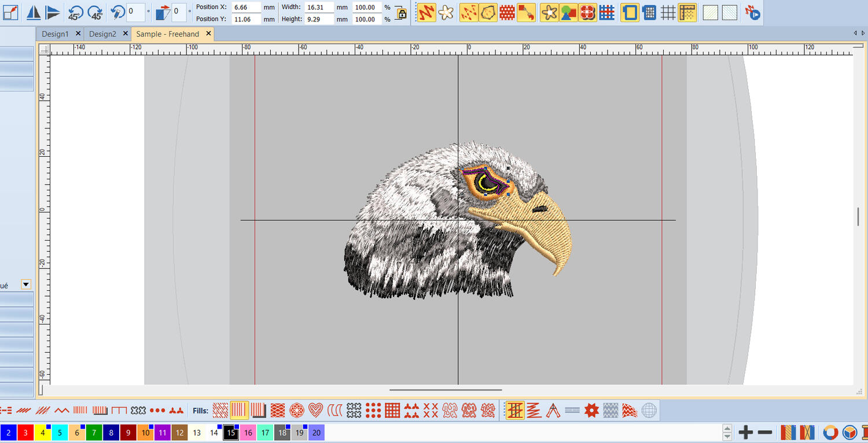Click the plus icon to add thread color
The image size is (868, 443).
coord(746,432)
